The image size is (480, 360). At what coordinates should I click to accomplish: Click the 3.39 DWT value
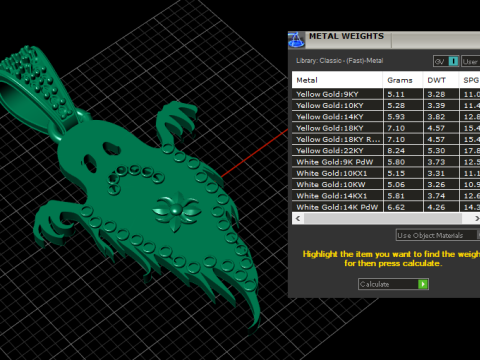(x=436, y=106)
